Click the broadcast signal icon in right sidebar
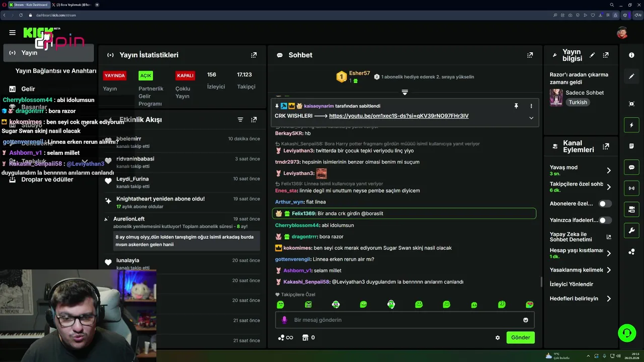Viewport: 644px width, 362px height. point(631,188)
